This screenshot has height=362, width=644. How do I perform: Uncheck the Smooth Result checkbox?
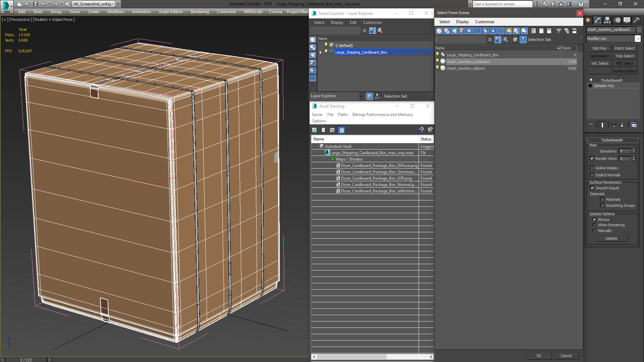click(592, 188)
